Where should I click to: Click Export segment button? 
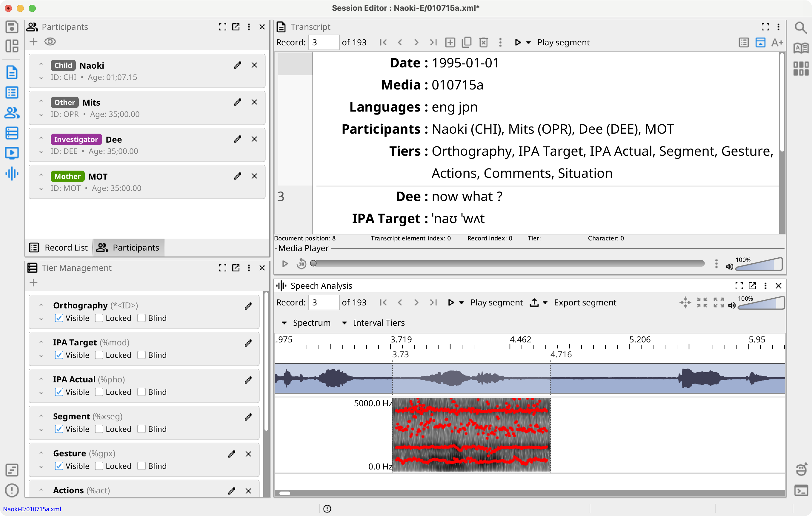[585, 302]
